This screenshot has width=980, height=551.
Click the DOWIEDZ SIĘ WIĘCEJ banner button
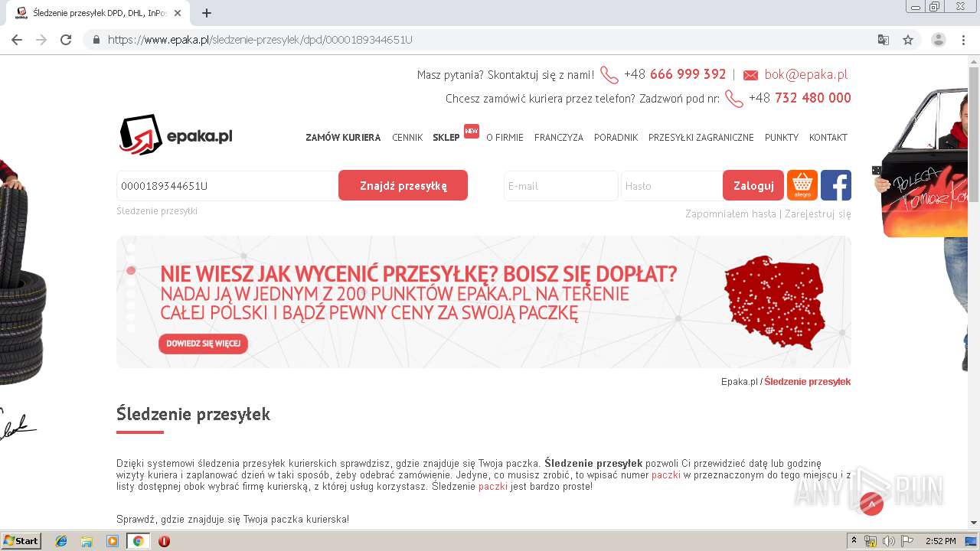point(203,344)
